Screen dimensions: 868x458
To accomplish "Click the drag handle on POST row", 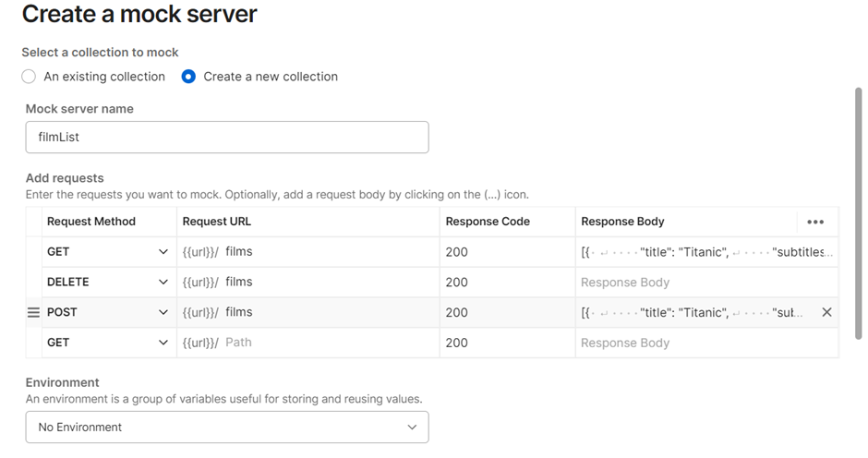I will pyautogui.click(x=33, y=313).
